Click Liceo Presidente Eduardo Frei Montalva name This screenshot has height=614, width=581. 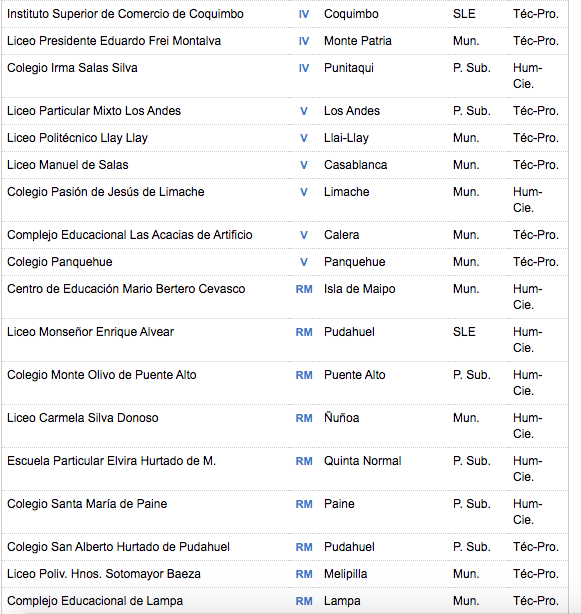coord(114,41)
